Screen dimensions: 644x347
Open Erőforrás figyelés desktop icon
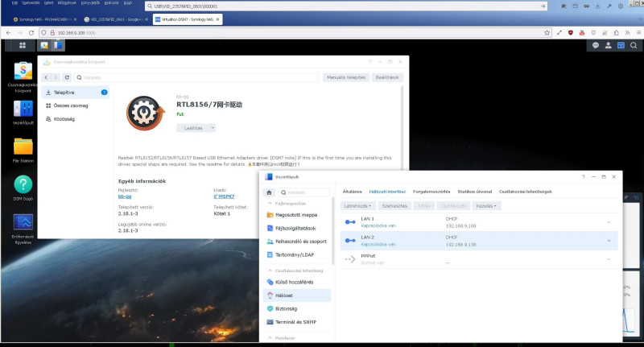(x=23, y=229)
